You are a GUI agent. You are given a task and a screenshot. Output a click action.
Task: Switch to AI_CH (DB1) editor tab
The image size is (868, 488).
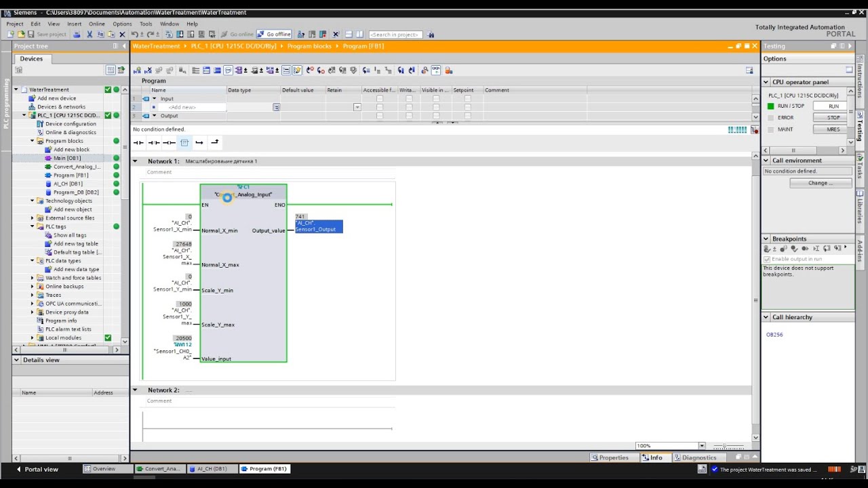coord(212,469)
